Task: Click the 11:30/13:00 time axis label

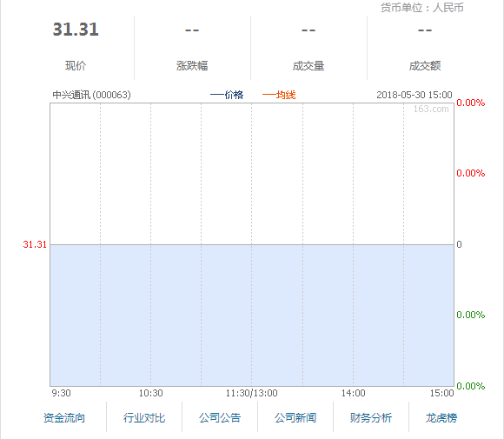Action: pyautogui.click(x=251, y=393)
